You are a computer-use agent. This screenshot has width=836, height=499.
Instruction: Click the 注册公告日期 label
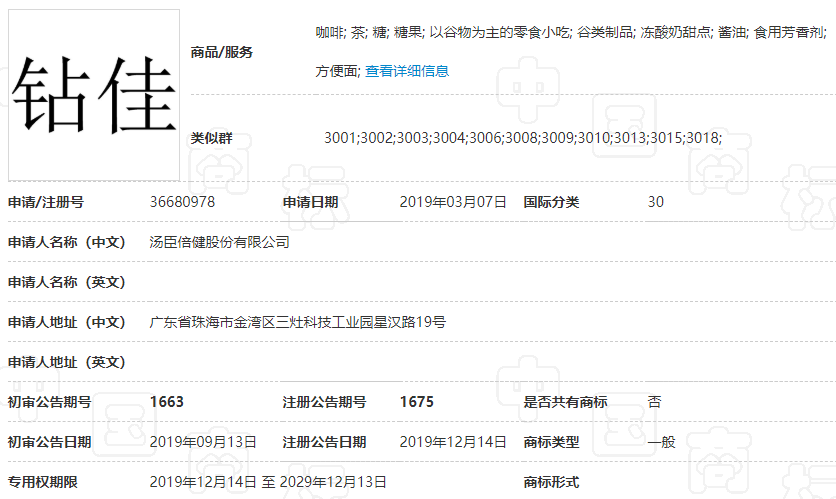[325, 442]
